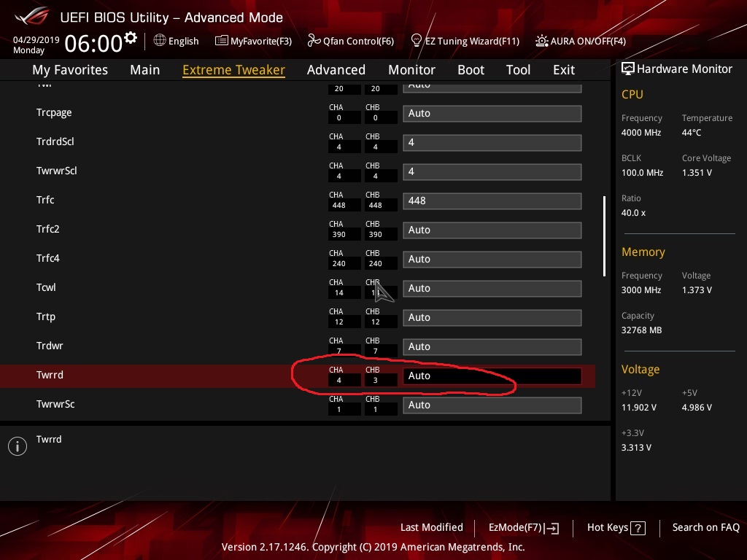Viewport: 747px width, 560px height.
Task: Open the Tool tab
Action: point(519,70)
